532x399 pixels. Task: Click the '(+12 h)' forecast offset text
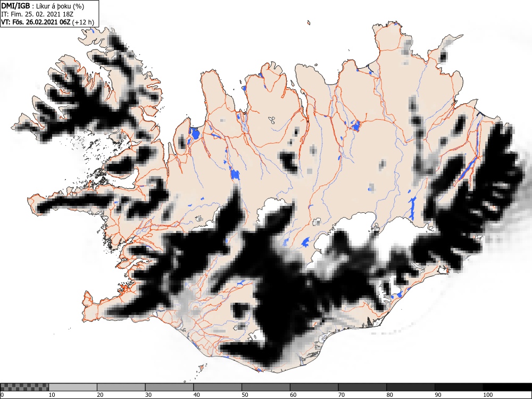83,22
